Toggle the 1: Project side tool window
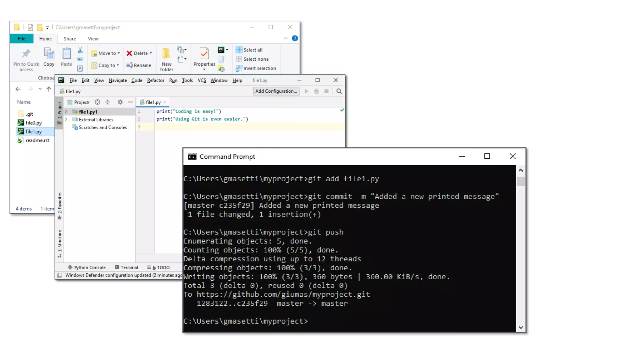 60,111
